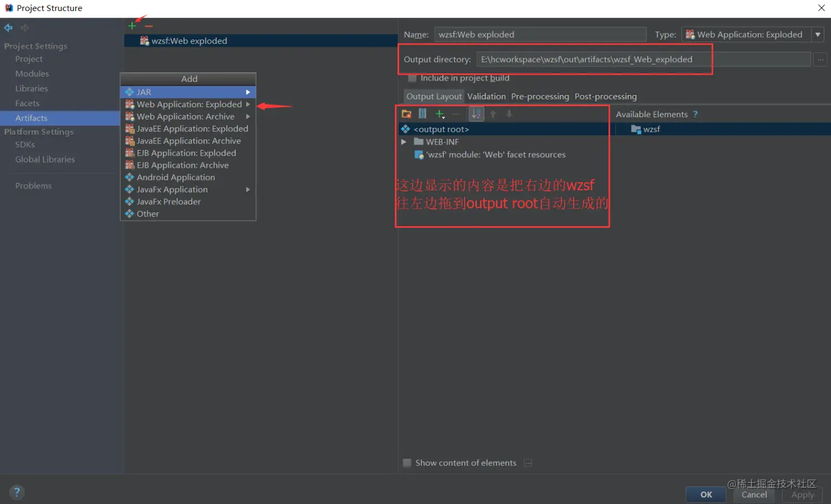This screenshot has height=504, width=831.
Task: Expand Web Application: Exploded submenu arrow
Action: coord(248,104)
